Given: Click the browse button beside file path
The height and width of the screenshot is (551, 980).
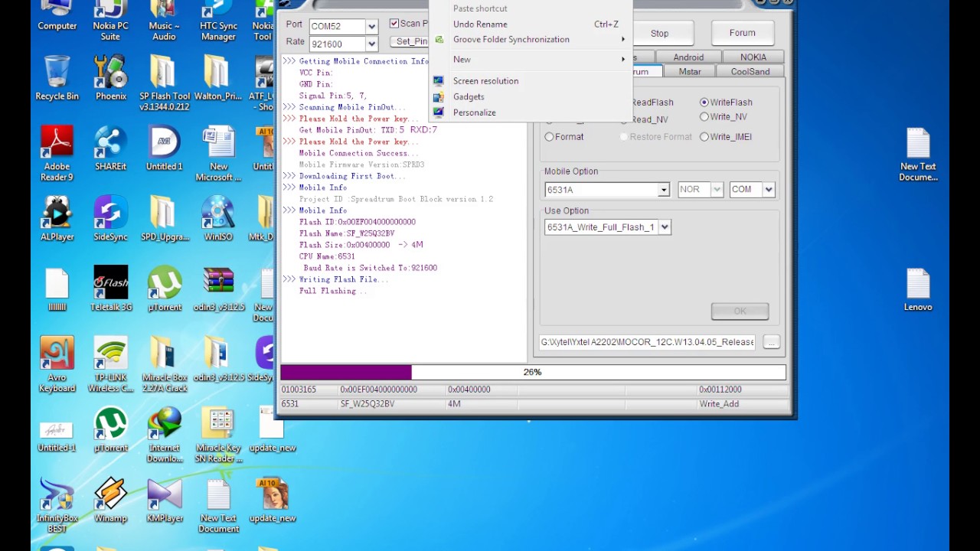Looking at the screenshot, I should pyautogui.click(x=771, y=342).
